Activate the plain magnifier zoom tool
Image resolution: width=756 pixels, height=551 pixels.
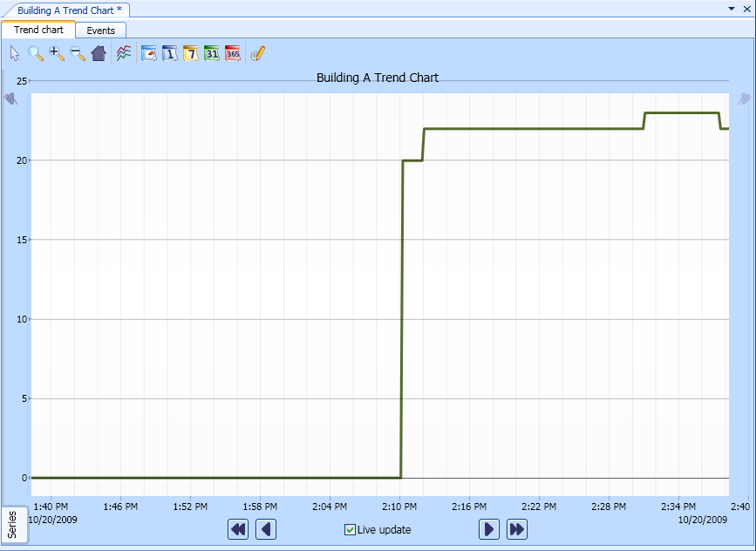[x=35, y=53]
